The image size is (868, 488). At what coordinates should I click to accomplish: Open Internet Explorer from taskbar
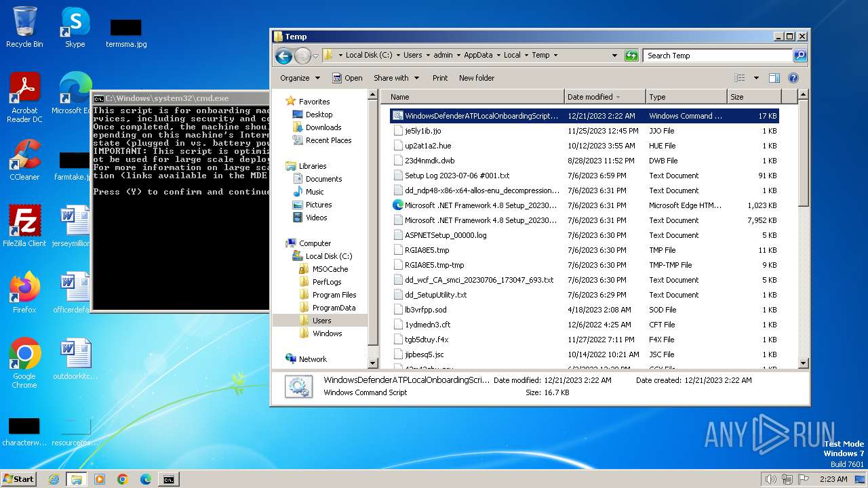(54, 479)
